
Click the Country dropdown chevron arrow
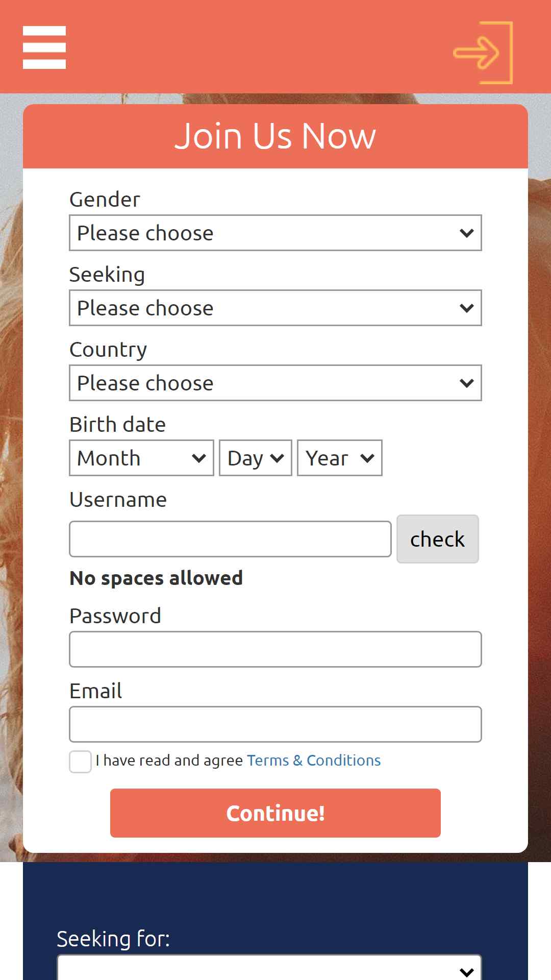click(x=467, y=383)
